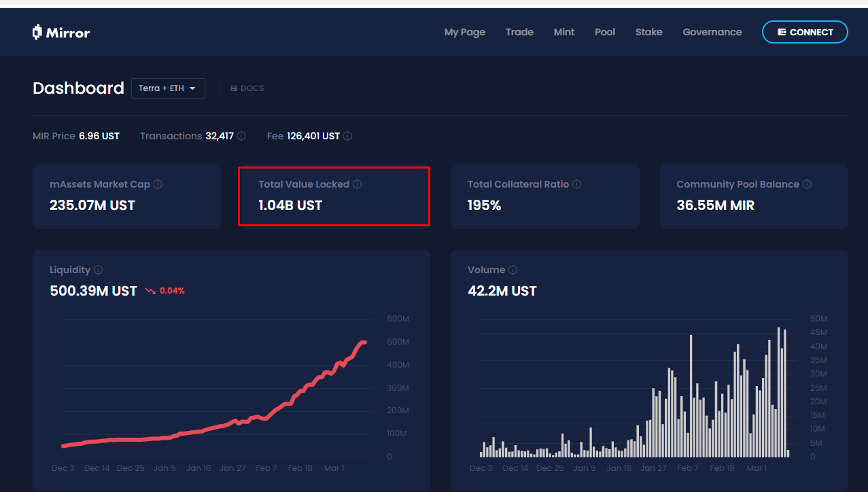Image resolution: width=868 pixels, height=492 pixels.
Task: Click the docs book icon
Action: point(234,88)
